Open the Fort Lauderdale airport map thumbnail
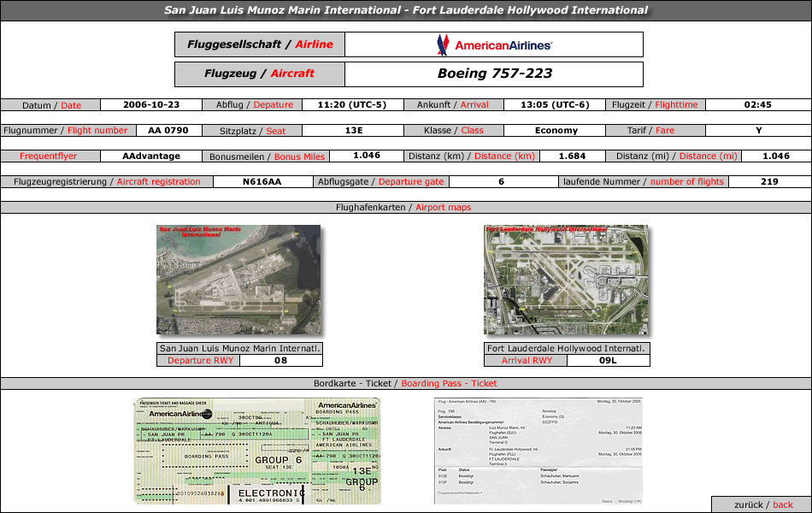The height and width of the screenshot is (513, 812). (566, 280)
